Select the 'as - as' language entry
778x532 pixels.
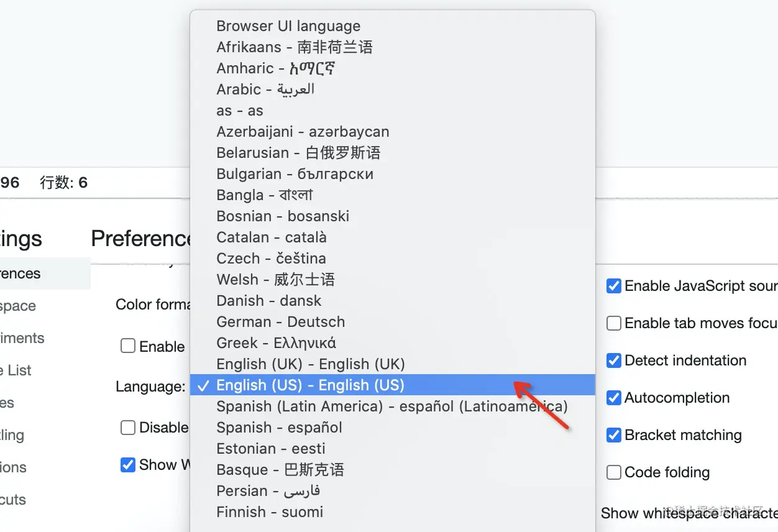[x=392, y=111]
